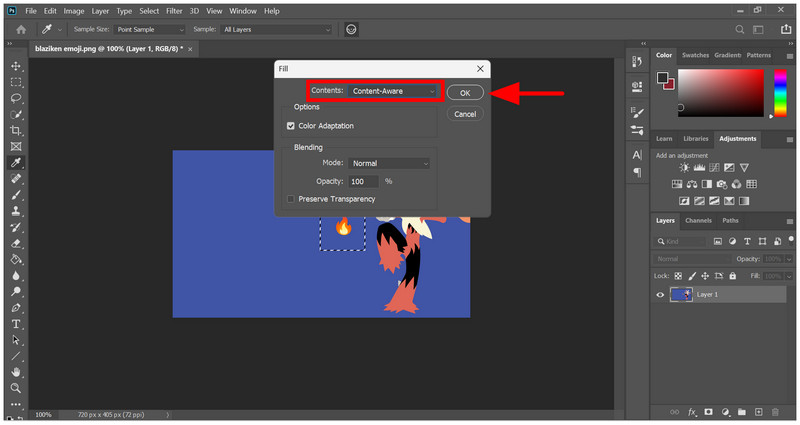Open the Select menu
The width and height of the screenshot is (800, 425).
pyautogui.click(x=149, y=11)
